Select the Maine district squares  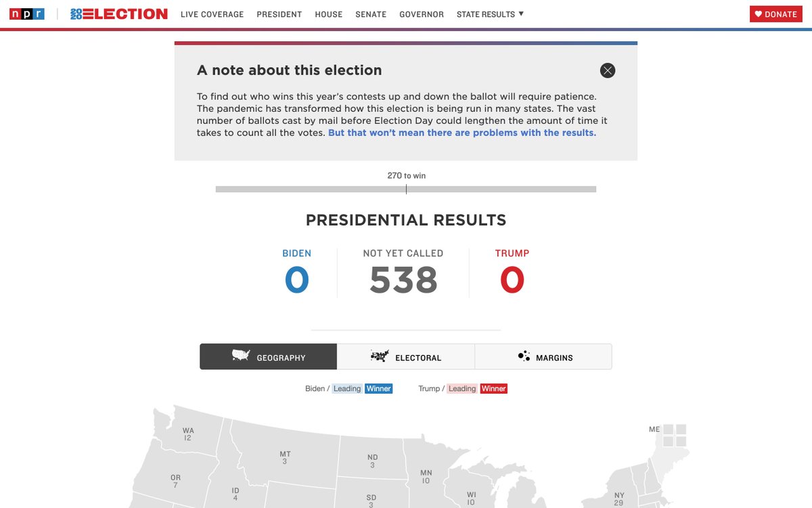(675, 436)
